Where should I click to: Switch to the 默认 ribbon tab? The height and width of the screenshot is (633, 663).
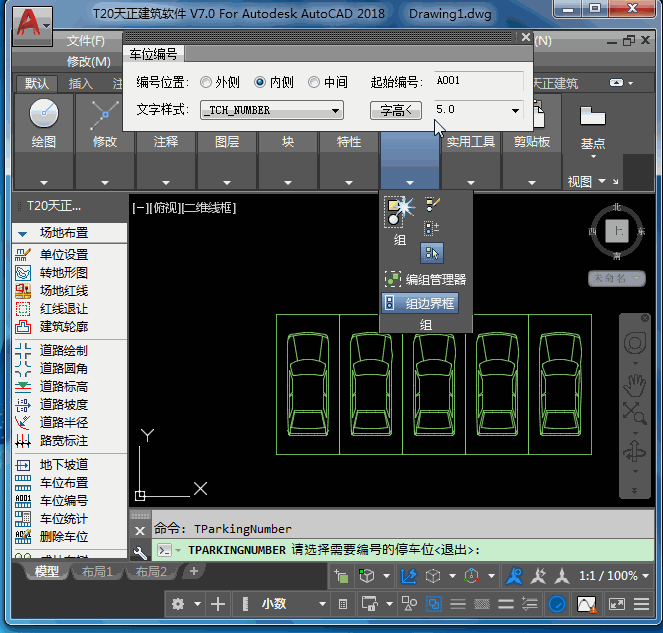37,83
